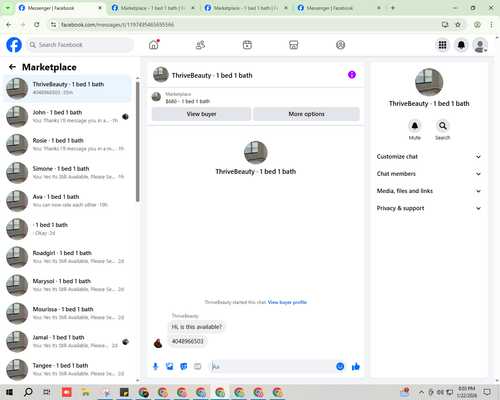Expand Privacy & support section

[429, 208]
